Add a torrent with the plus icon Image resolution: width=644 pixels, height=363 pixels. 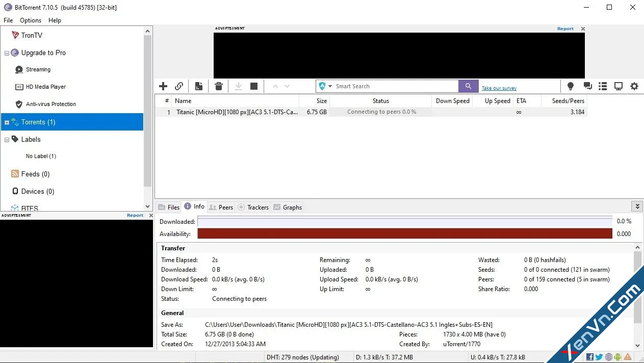click(163, 86)
